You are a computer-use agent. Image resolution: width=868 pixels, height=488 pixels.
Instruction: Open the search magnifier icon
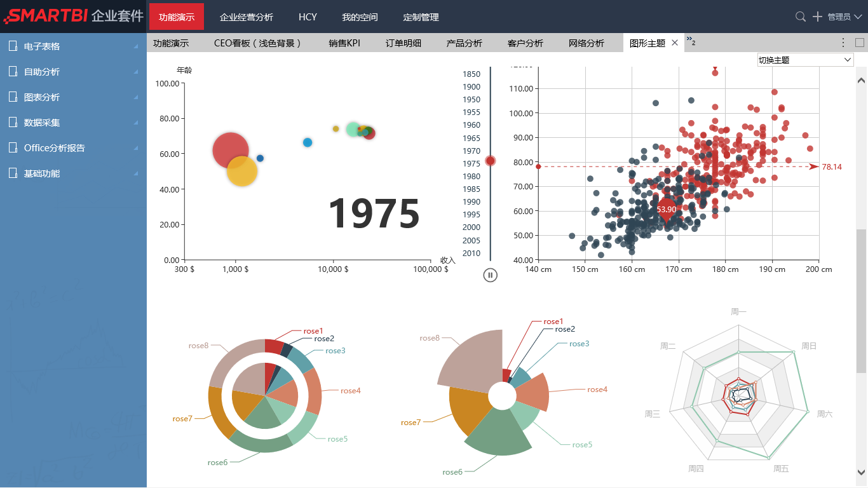[801, 17]
